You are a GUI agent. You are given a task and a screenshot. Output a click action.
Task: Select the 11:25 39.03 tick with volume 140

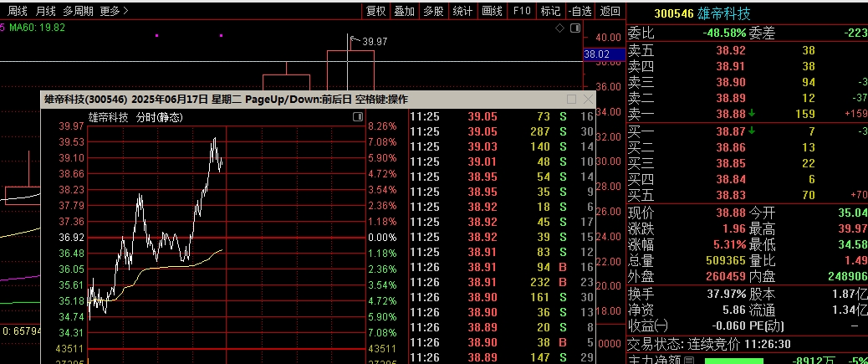[x=502, y=146]
